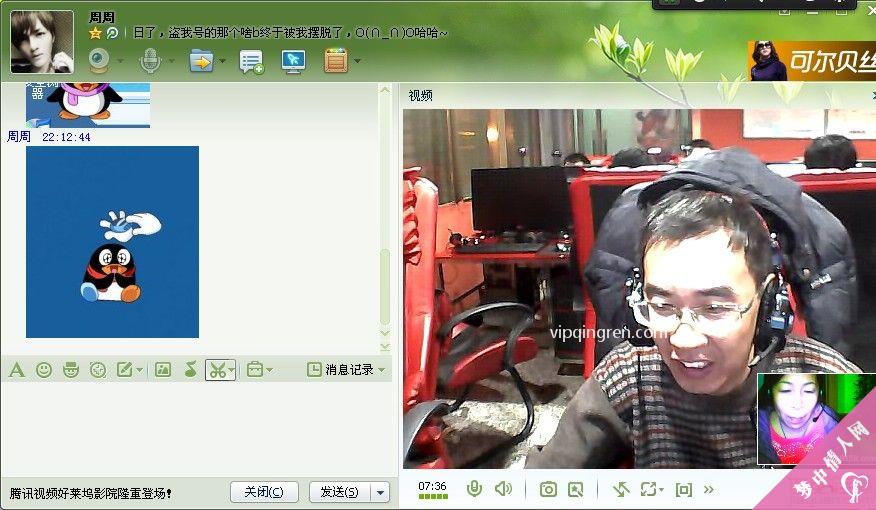Screen dimensions: 876x510
Task: Expand the handwriting icon dropdown arrow
Action: (139, 370)
